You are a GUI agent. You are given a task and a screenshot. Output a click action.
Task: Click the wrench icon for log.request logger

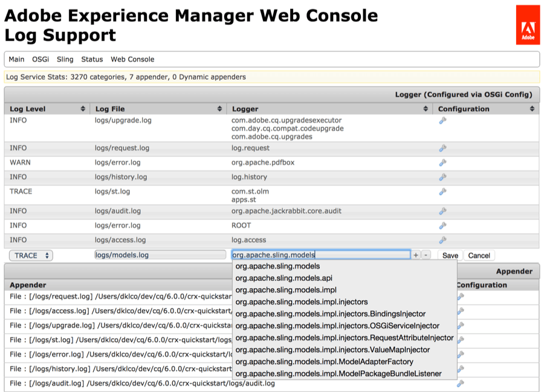[x=442, y=148]
